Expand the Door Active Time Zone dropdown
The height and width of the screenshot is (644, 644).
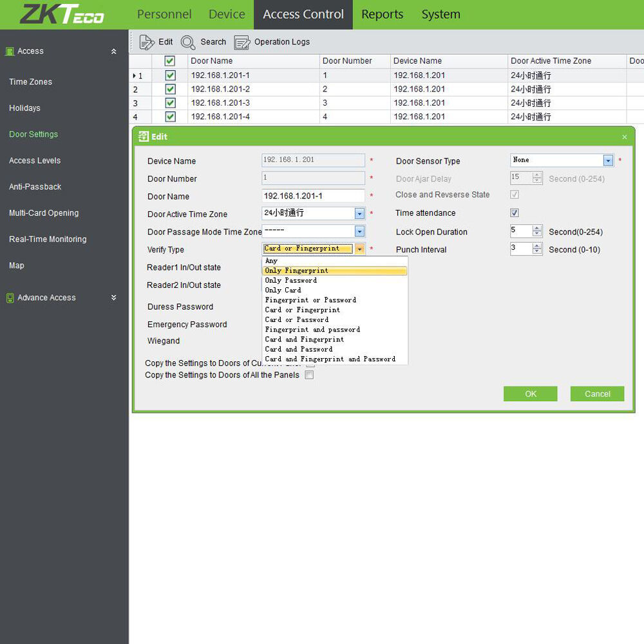point(359,214)
